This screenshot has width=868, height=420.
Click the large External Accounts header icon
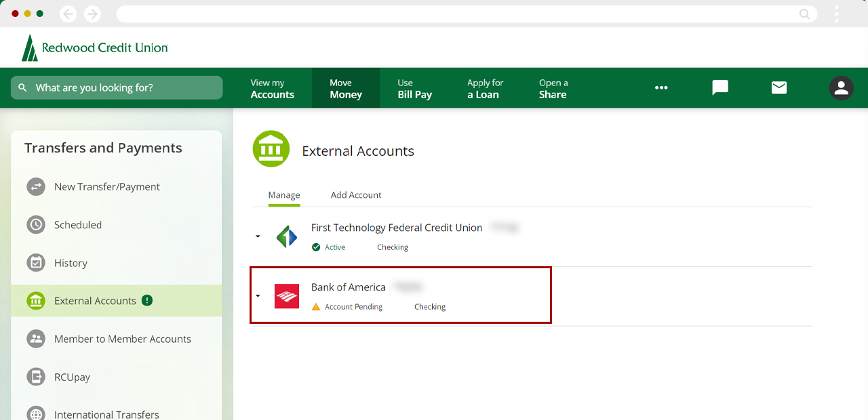[x=271, y=149]
